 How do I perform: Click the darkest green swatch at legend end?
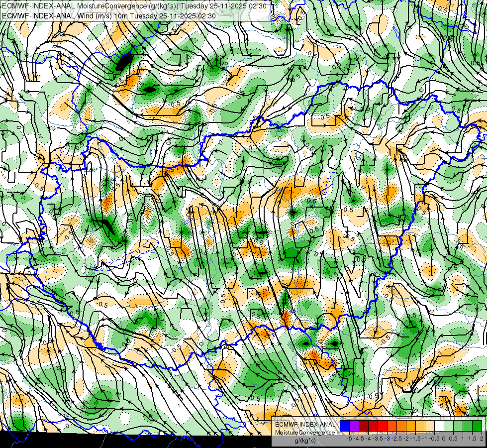point(477,426)
